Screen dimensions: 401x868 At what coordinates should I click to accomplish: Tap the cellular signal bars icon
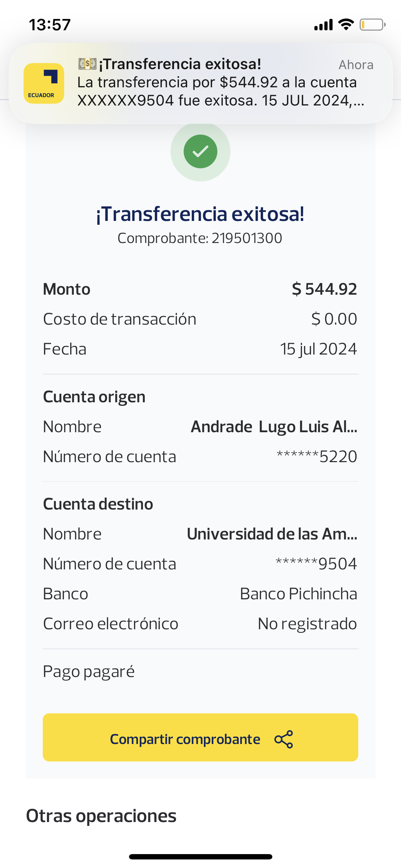coord(323,25)
